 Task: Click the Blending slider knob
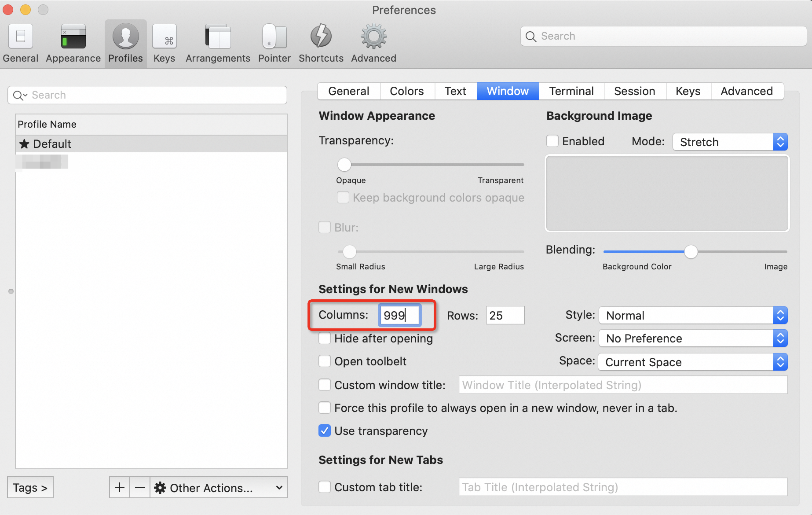pyautogui.click(x=691, y=252)
